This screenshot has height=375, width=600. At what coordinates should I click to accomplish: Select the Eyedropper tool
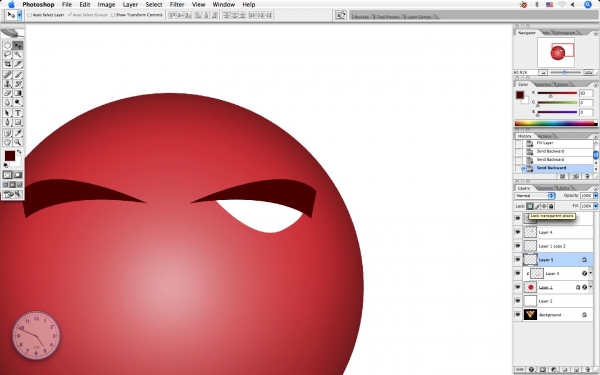pyautogui.click(x=18, y=133)
